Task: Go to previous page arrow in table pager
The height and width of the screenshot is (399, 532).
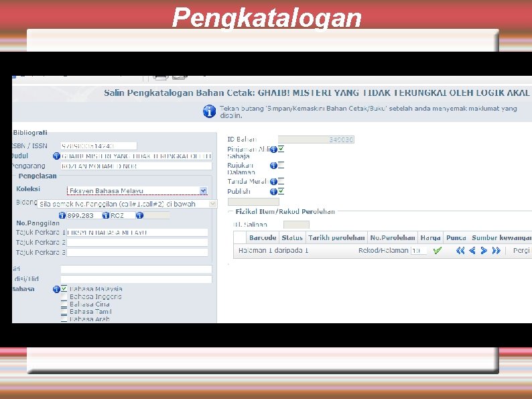Action: click(x=472, y=251)
